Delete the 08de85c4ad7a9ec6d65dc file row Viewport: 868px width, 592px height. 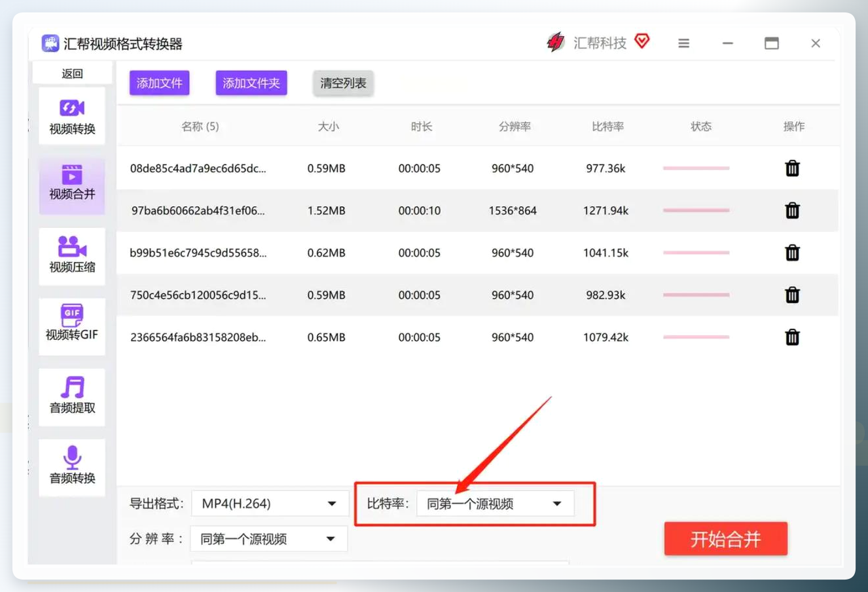[792, 168]
